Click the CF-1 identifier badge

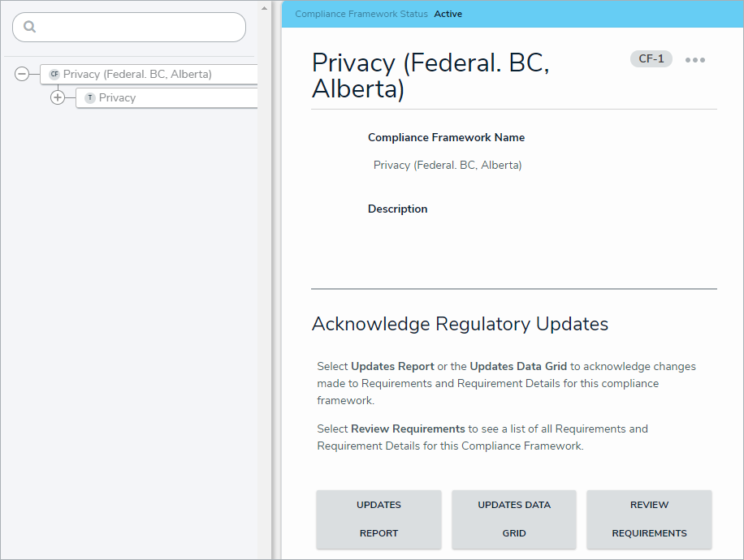click(x=651, y=58)
